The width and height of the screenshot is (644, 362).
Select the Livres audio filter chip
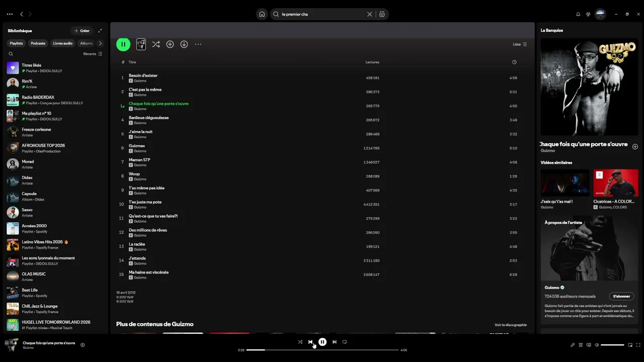[x=63, y=43]
